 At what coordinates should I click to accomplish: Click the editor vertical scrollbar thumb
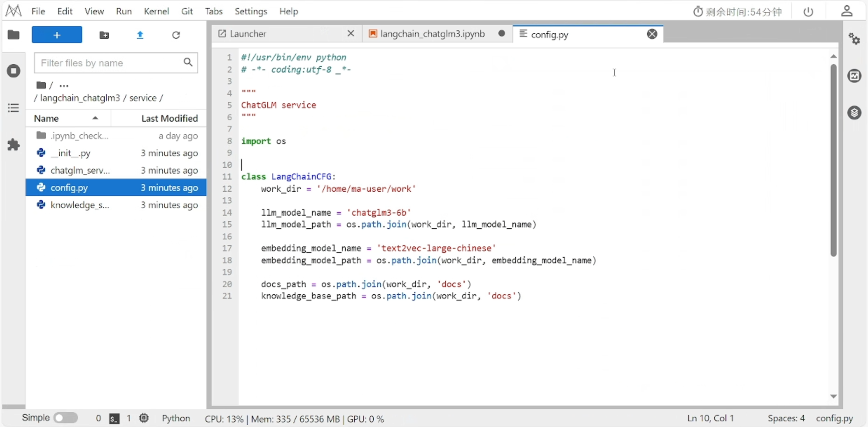pyautogui.click(x=833, y=160)
